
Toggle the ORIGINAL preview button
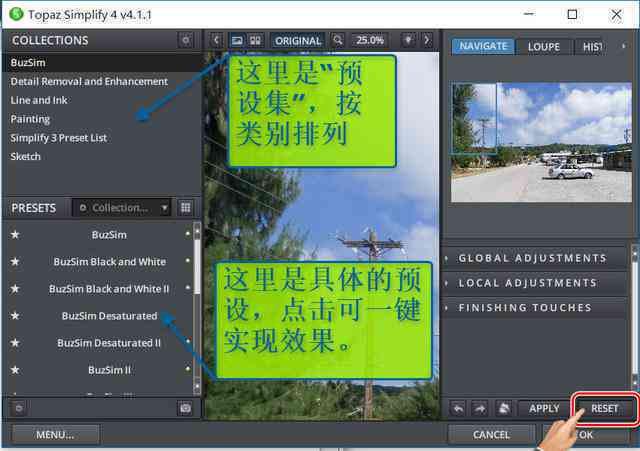click(298, 40)
